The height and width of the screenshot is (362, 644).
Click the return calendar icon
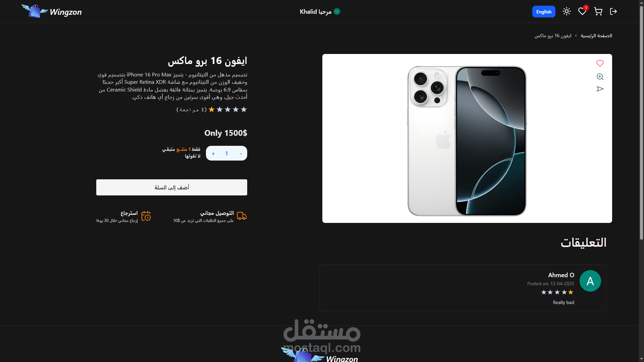[146, 216]
